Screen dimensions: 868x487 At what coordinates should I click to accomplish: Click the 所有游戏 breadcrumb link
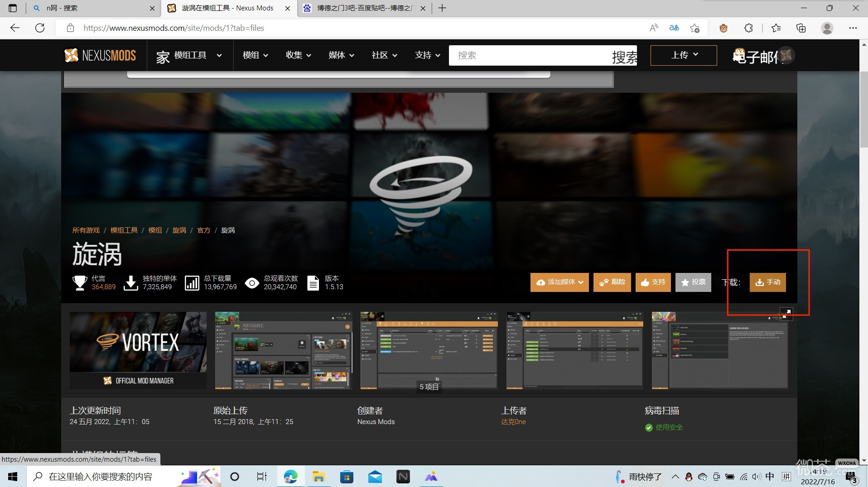(x=86, y=230)
